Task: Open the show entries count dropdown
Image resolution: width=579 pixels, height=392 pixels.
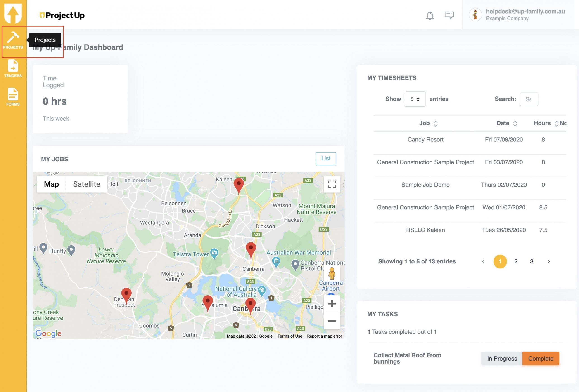Action: point(415,99)
